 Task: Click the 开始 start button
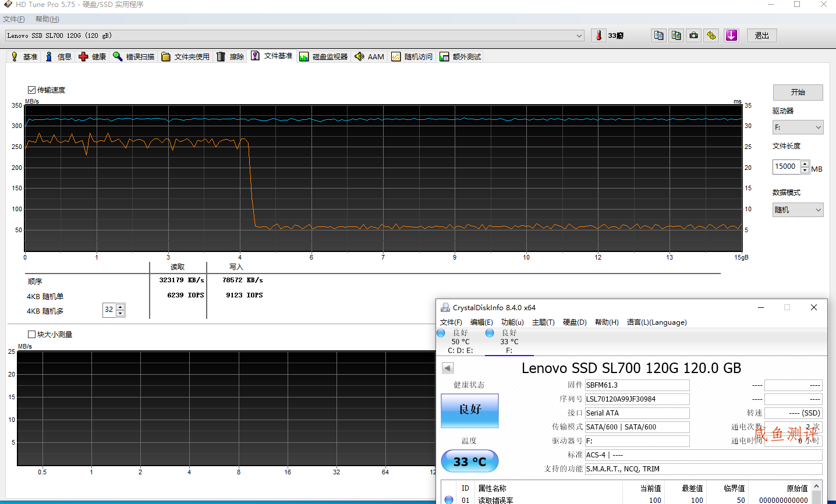(798, 93)
